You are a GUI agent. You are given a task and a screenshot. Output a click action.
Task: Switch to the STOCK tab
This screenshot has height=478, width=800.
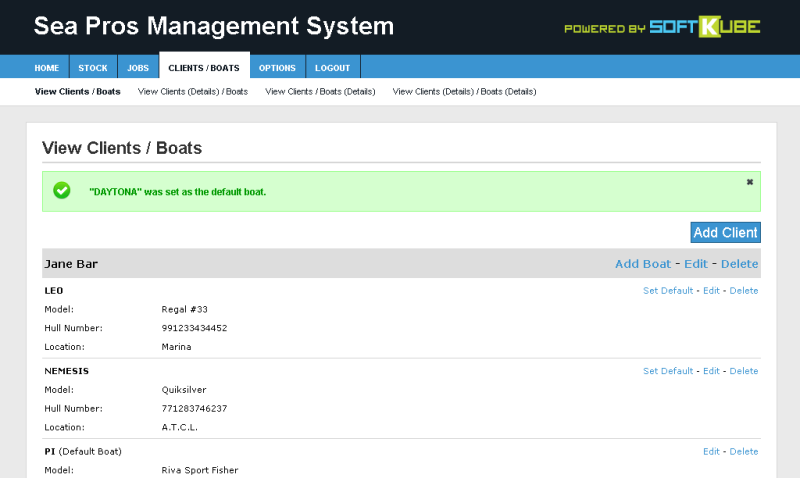point(93,67)
